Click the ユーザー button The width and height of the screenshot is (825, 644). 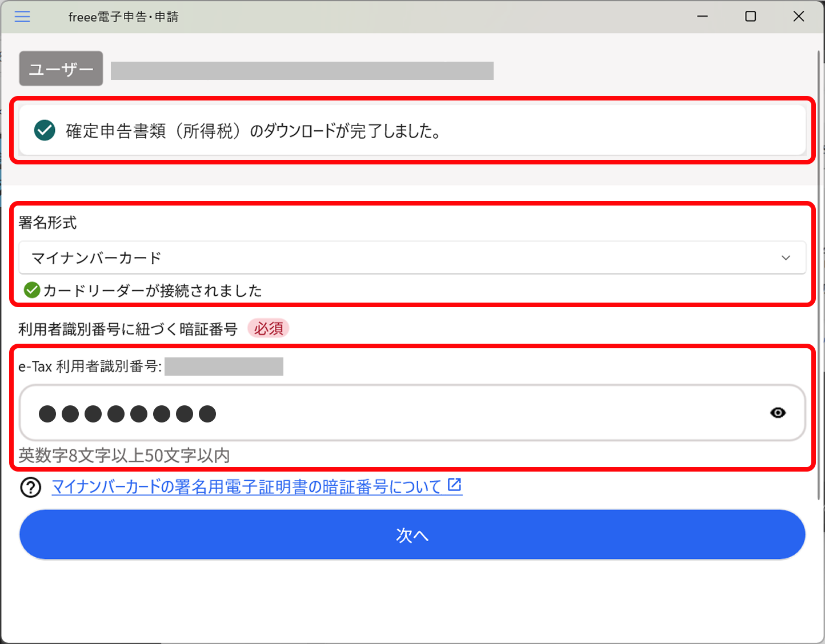(61, 69)
